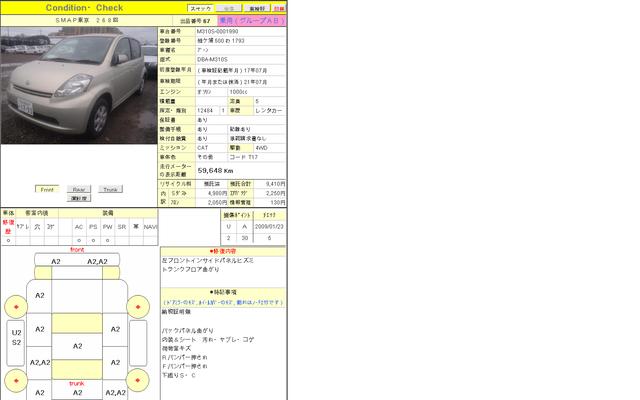Screen dimensions: 640x400
Task: Click the button below the Rear button
Action: coord(79,198)
